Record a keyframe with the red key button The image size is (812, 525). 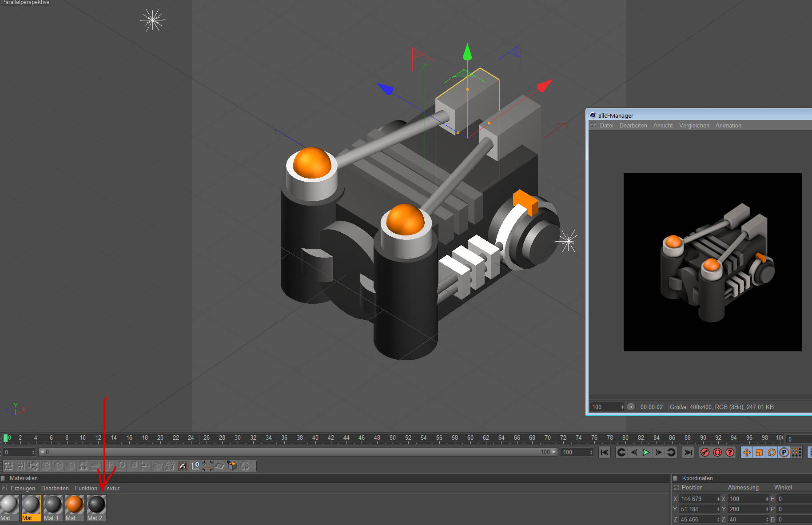pyautogui.click(x=705, y=452)
